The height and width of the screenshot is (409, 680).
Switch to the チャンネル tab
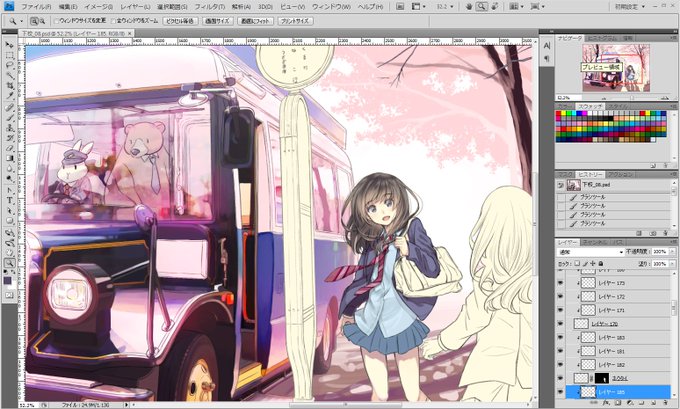pyautogui.click(x=595, y=242)
